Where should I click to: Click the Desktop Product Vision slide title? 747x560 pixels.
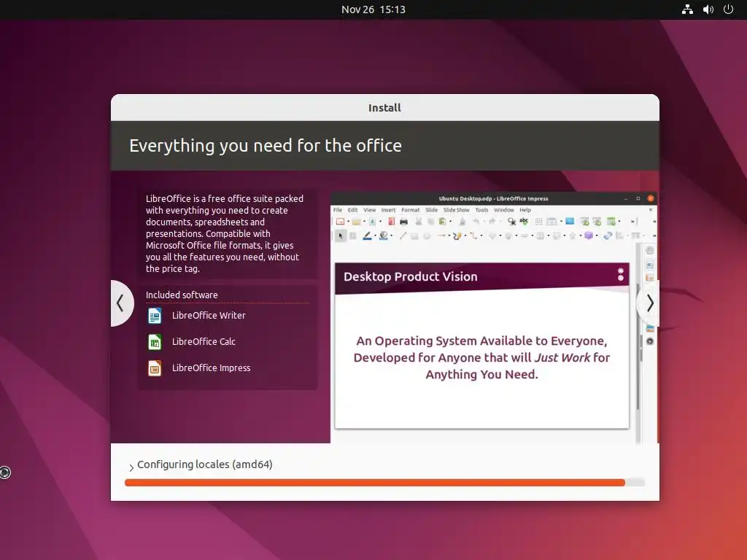coord(410,276)
